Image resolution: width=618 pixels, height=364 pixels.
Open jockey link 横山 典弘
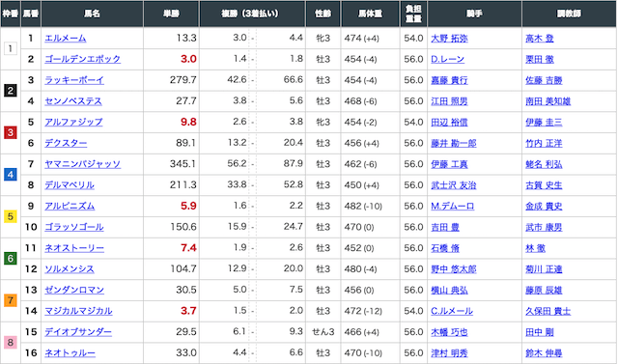pyautogui.click(x=449, y=290)
